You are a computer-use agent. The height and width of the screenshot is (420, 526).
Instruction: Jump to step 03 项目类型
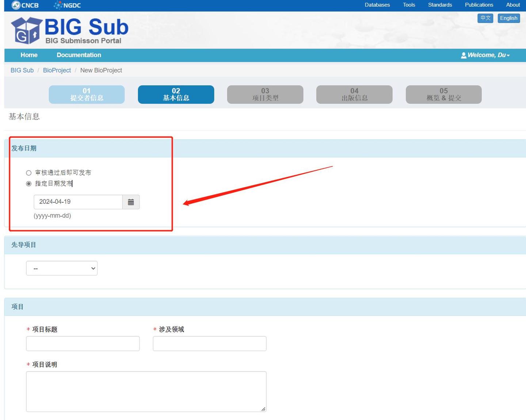coord(265,95)
